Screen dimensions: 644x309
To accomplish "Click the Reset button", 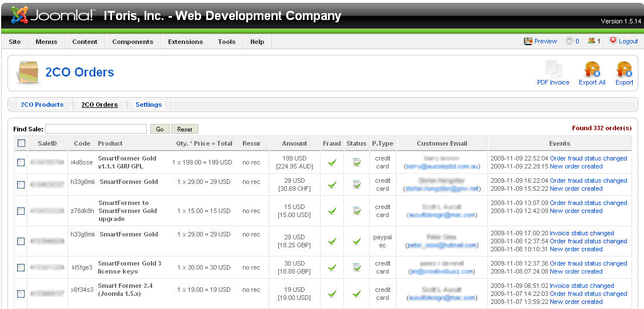I will [185, 129].
